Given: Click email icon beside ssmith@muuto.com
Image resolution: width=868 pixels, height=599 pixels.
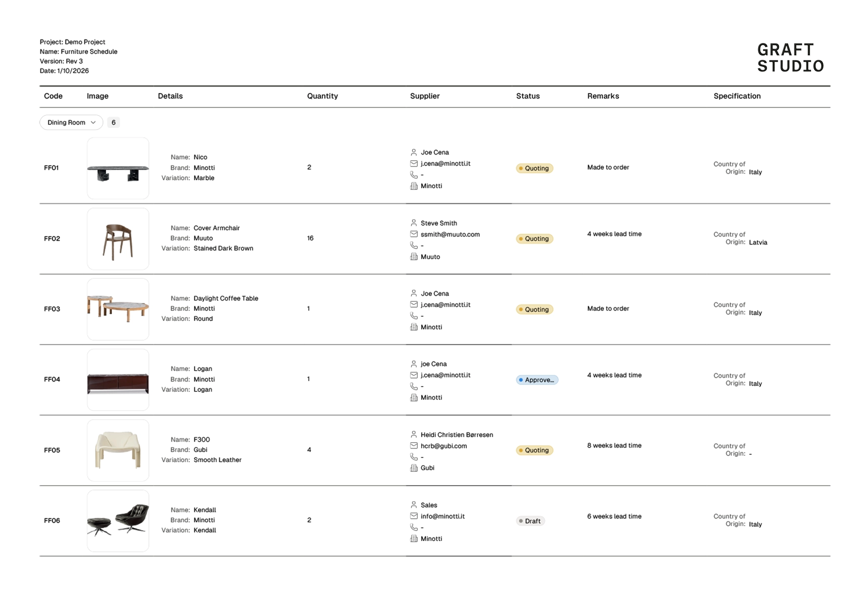Looking at the screenshot, I should 413,234.
